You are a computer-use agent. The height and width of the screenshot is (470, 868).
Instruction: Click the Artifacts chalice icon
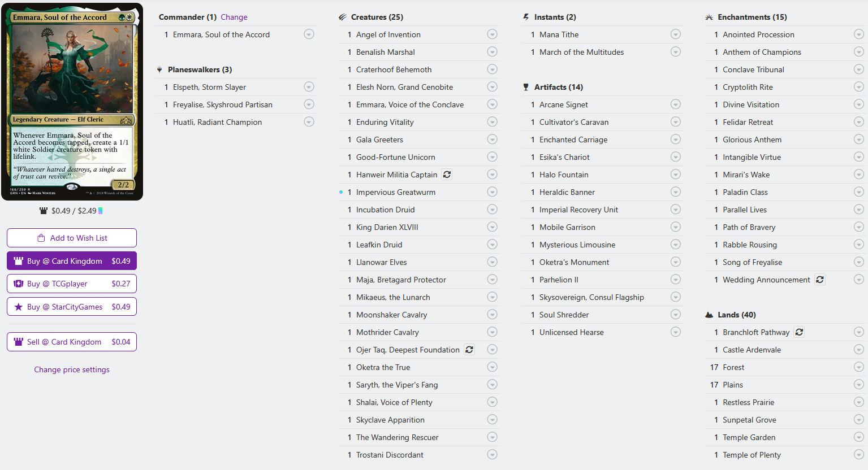click(526, 87)
